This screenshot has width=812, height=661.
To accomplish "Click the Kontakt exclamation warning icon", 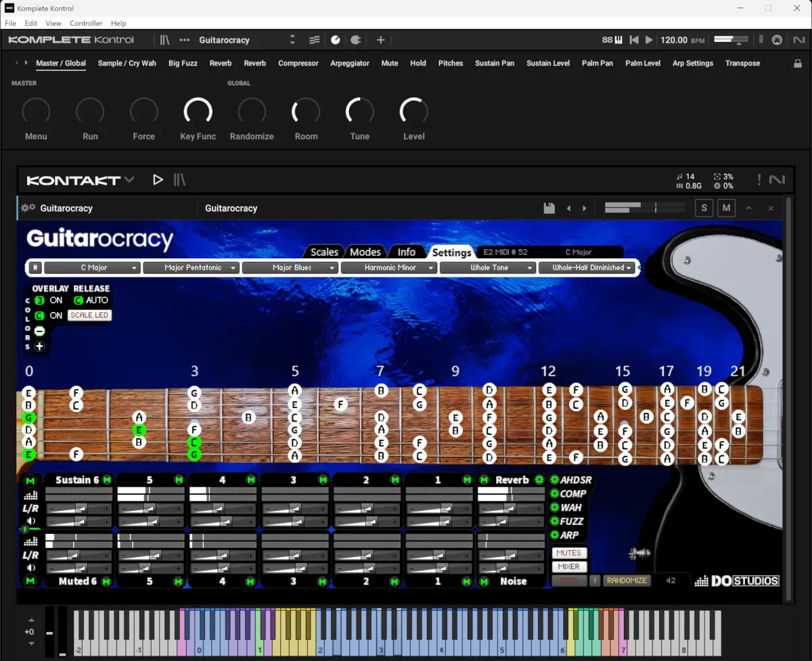I will (x=759, y=180).
